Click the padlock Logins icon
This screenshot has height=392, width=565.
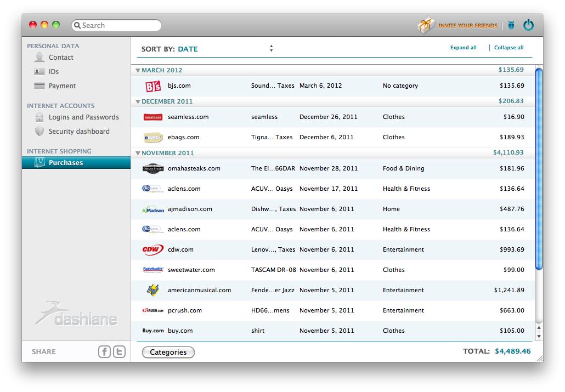tap(39, 117)
